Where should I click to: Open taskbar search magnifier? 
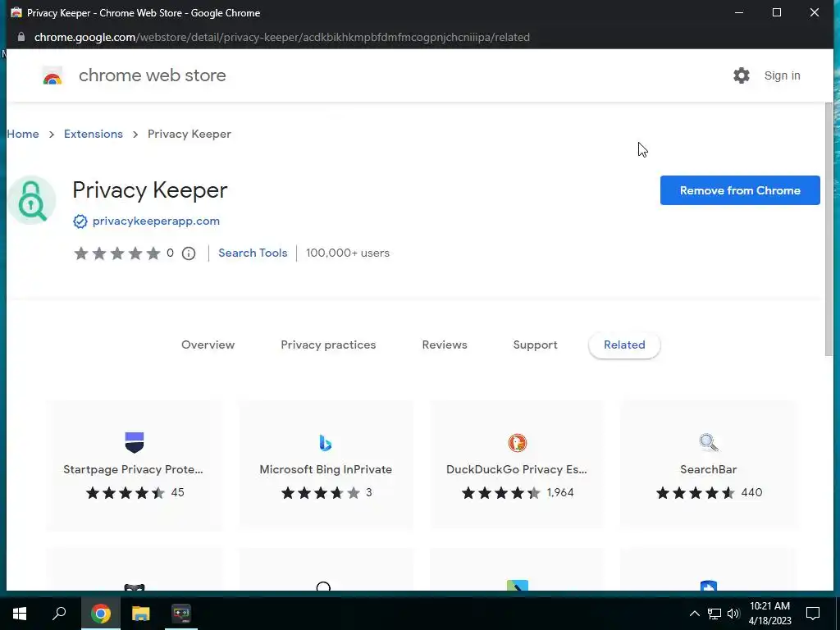(59, 614)
